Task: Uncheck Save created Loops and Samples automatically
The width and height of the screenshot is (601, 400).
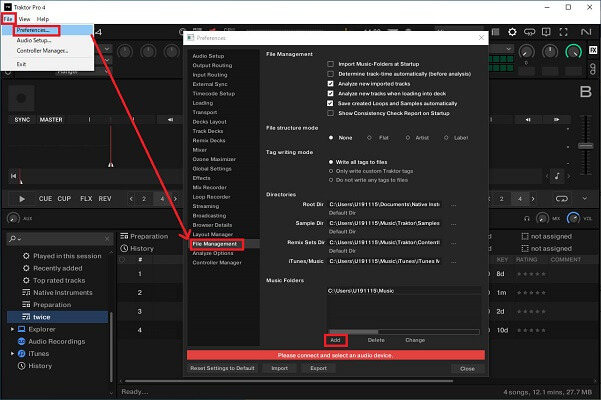Action: click(x=330, y=103)
